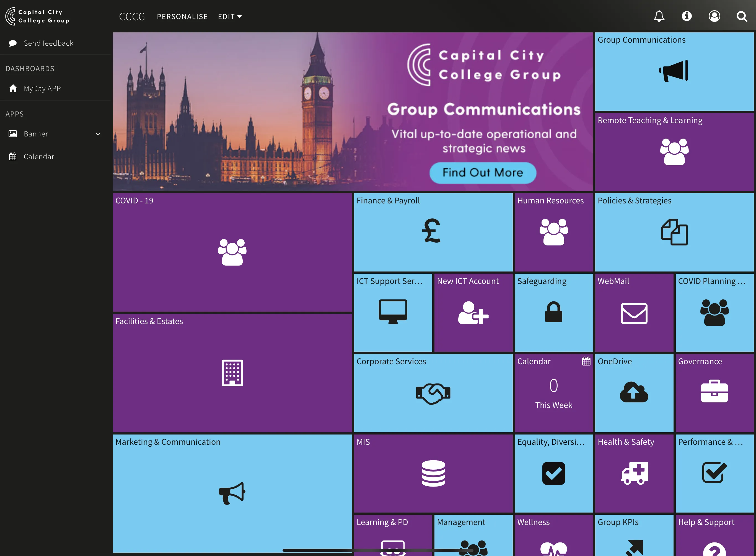Image resolution: width=756 pixels, height=556 pixels.
Task: Click the Safeguarding padlock tile
Action: click(553, 312)
